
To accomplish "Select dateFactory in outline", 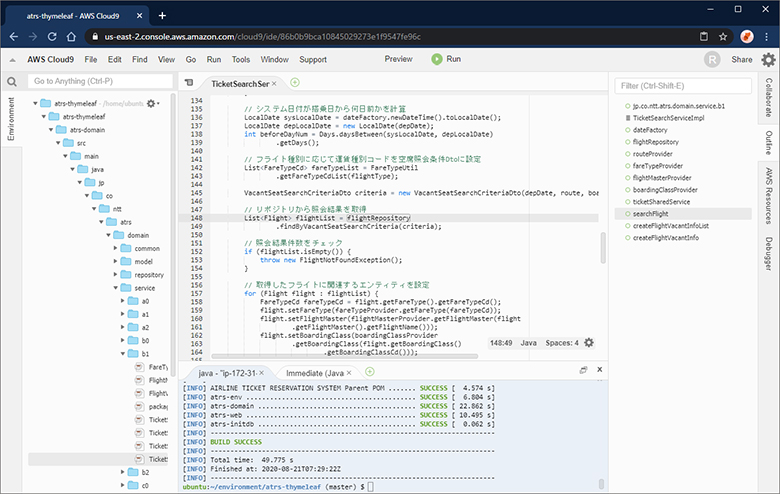I will click(x=650, y=130).
